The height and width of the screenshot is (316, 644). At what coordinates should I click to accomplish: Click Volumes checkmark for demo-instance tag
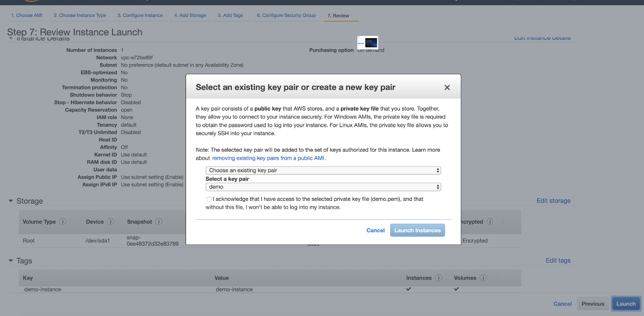point(456,289)
